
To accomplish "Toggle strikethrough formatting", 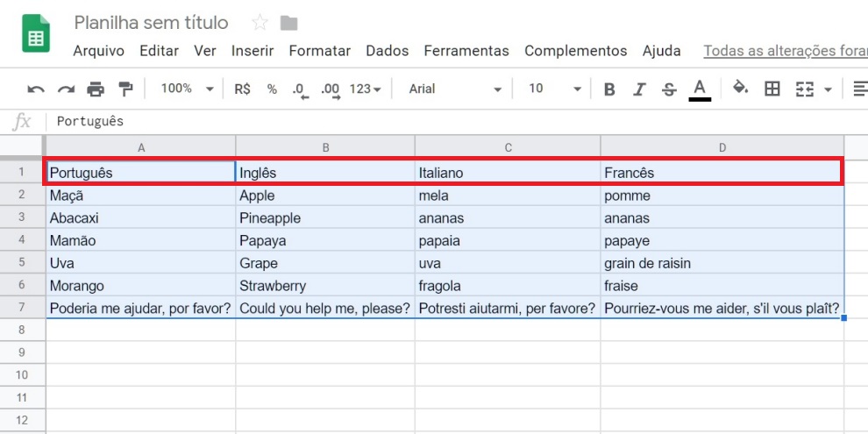I will (x=669, y=89).
